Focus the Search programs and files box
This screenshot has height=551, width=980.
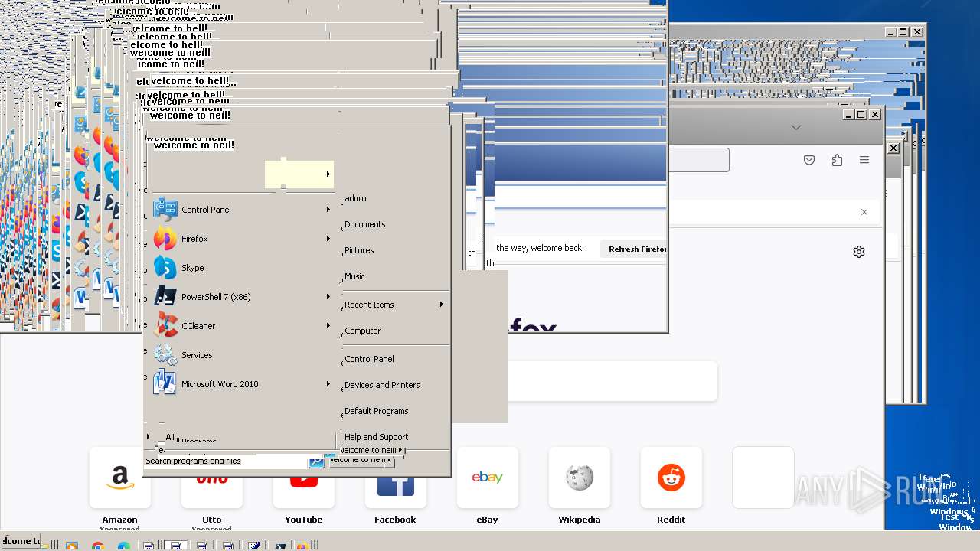[x=226, y=461]
